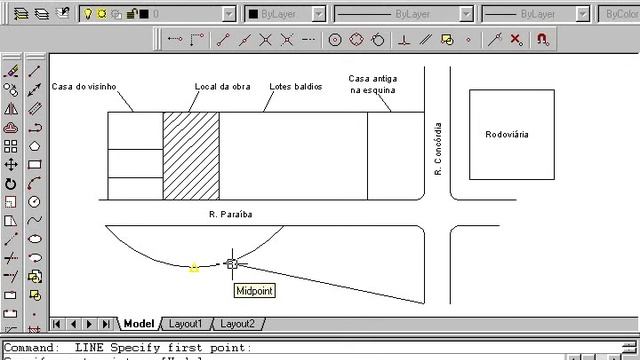Select Snap to Endpoint icon
640x360 pixels.
[x=223, y=40]
